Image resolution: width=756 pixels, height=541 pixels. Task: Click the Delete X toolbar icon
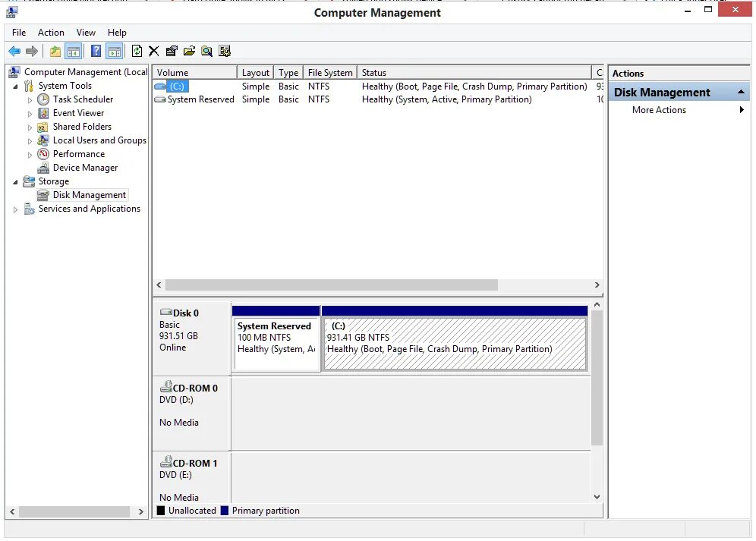coord(154,51)
